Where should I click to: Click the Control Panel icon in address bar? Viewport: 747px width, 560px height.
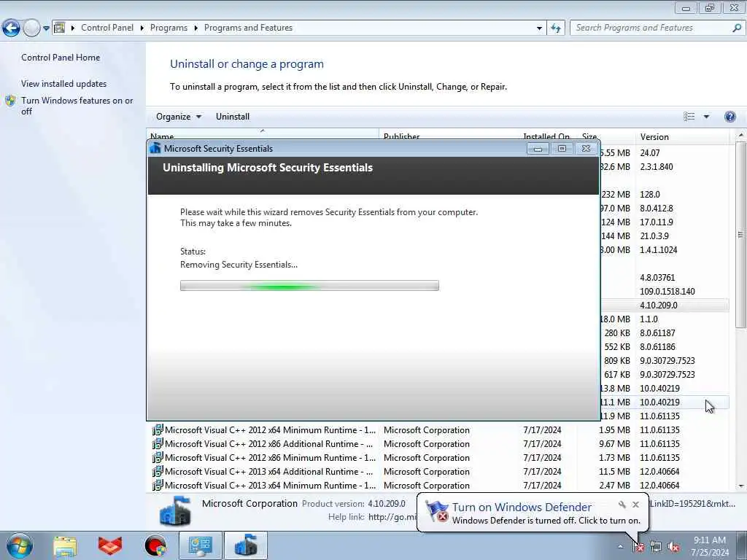tap(59, 28)
